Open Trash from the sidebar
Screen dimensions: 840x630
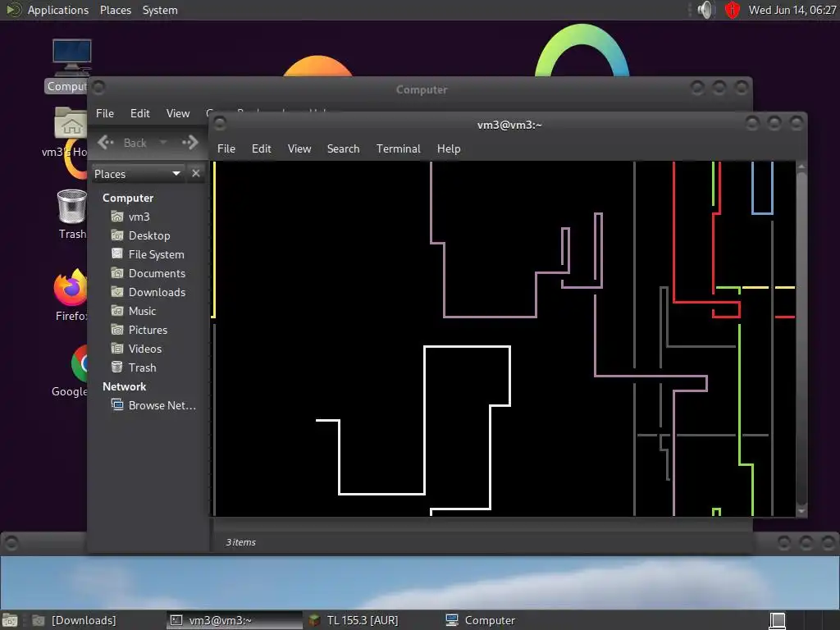coord(142,367)
